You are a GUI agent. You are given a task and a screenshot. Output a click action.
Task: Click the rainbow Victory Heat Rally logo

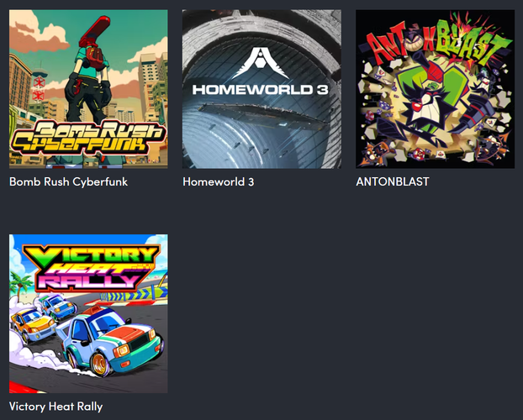92,268
